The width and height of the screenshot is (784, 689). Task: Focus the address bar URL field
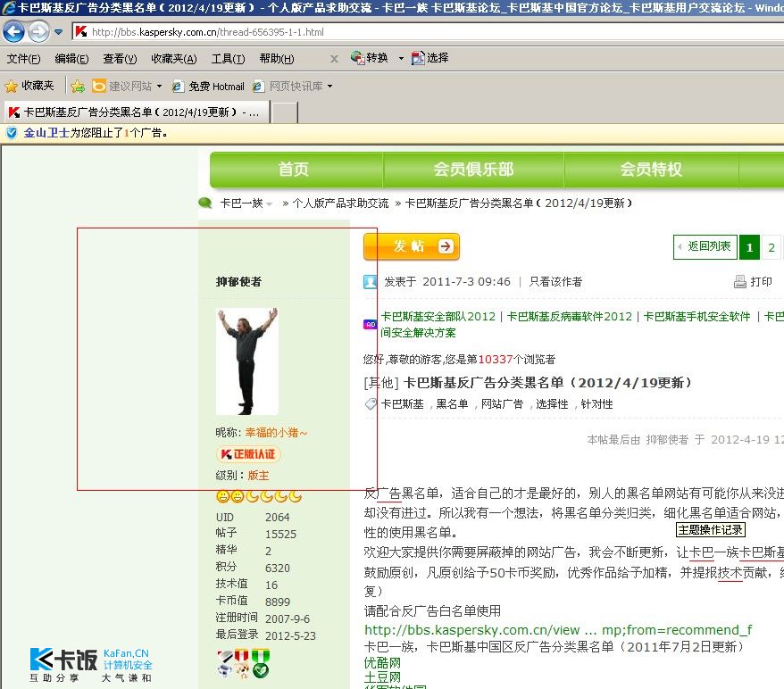pos(430,32)
